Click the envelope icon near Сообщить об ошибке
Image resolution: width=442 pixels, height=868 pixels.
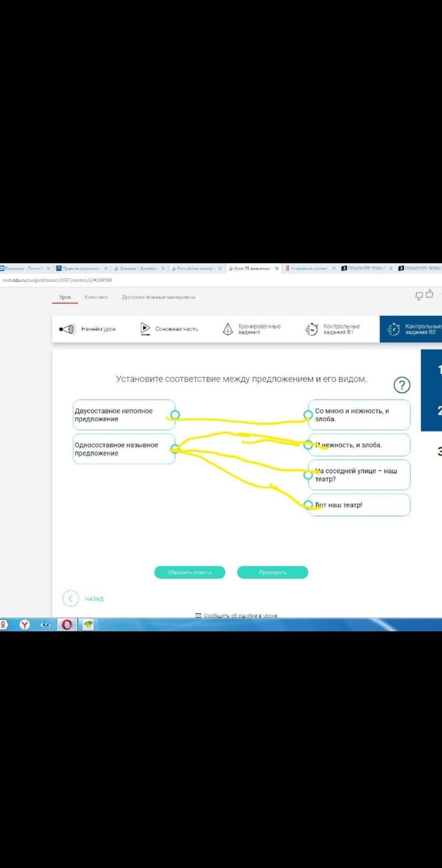198,615
